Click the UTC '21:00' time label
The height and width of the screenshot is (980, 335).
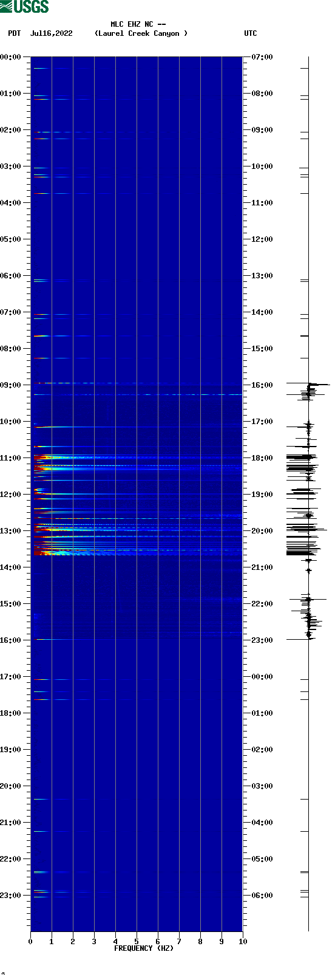tap(262, 567)
